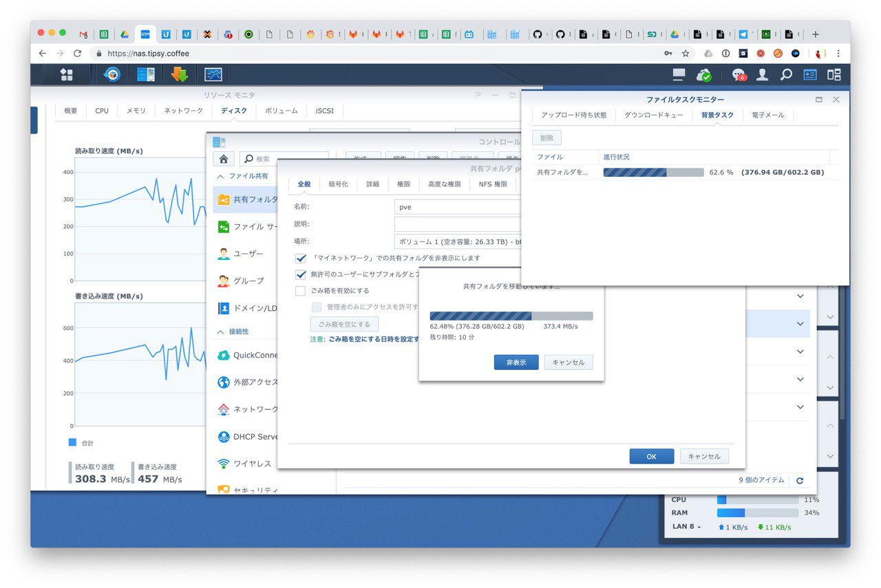This screenshot has width=881, height=588.
Task: Open 外部アクセス in Control Panel sidebar
Action: pos(244,382)
